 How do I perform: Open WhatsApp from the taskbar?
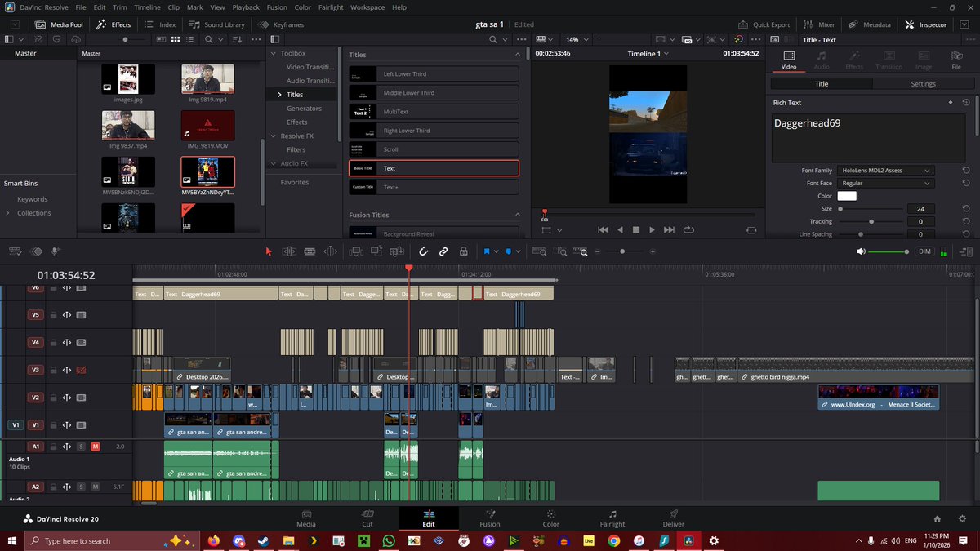(388, 540)
